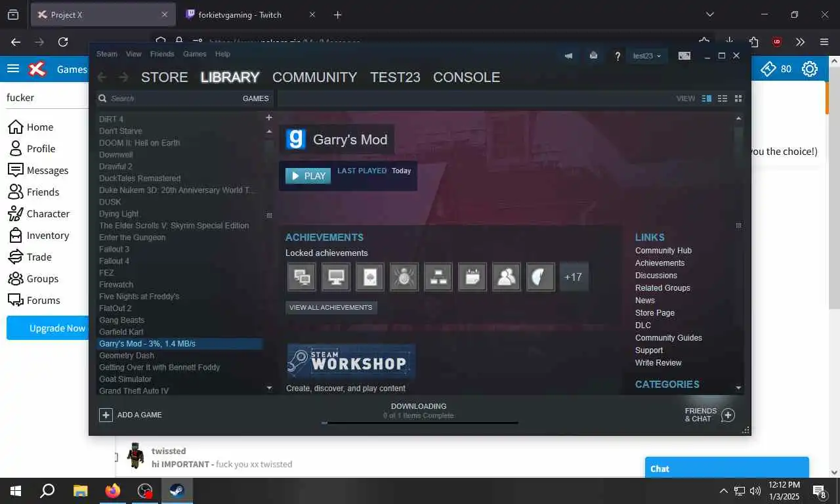Click the magnifier icon in library search
Image resolution: width=840 pixels, height=504 pixels.
pos(102,98)
